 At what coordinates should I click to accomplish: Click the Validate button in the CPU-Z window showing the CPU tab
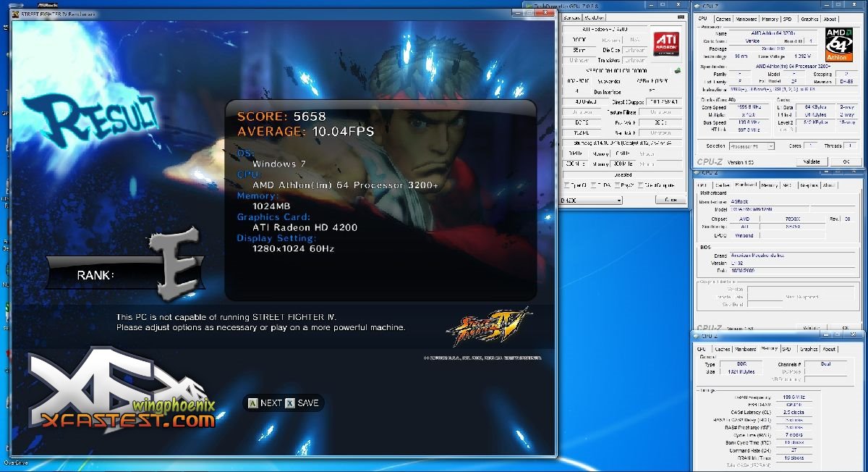pyautogui.click(x=811, y=161)
